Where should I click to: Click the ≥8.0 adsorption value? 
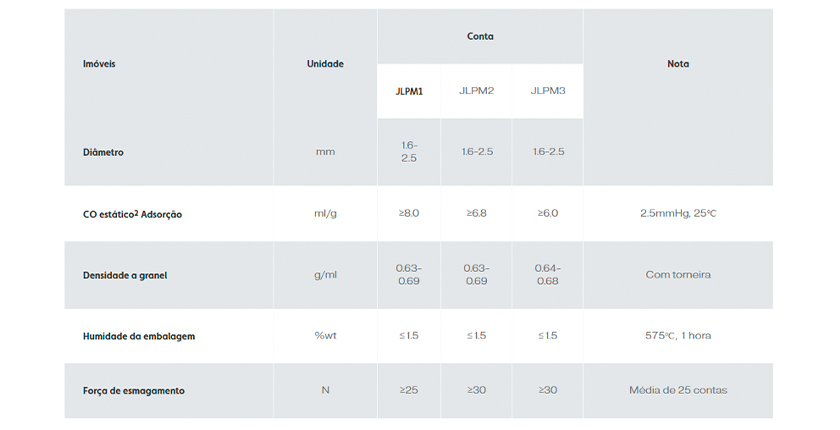pos(408,213)
